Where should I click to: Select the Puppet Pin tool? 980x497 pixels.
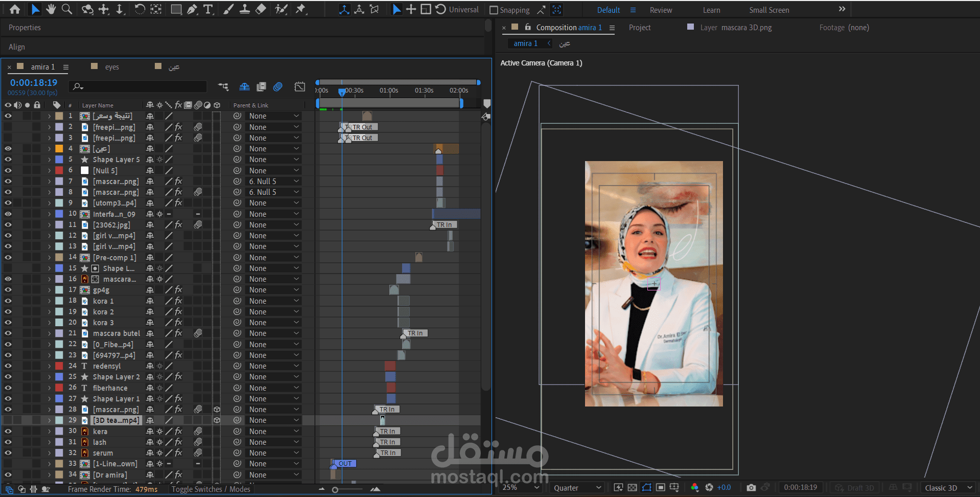[300, 9]
